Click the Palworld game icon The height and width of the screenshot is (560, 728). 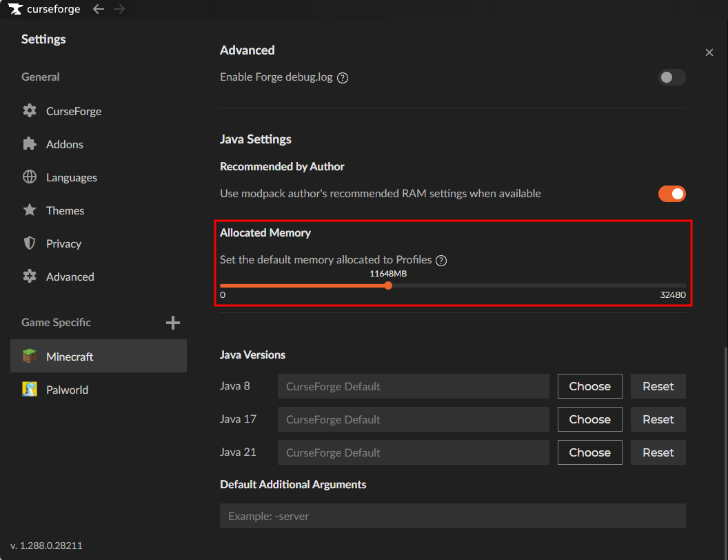pyautogui.click(x=30, y=389)
